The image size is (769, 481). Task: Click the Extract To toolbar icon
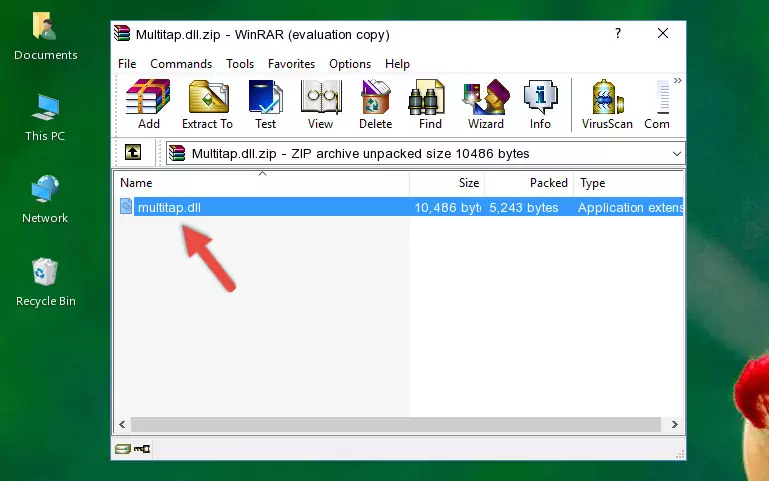[207, 104]
